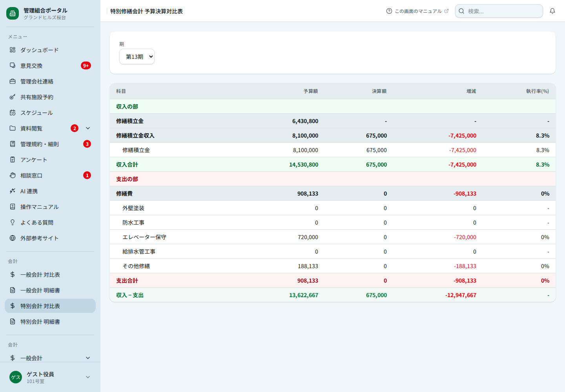Click the 管理会社連絡 briefcase icon

pyautogui.click(x=13, y=81)
